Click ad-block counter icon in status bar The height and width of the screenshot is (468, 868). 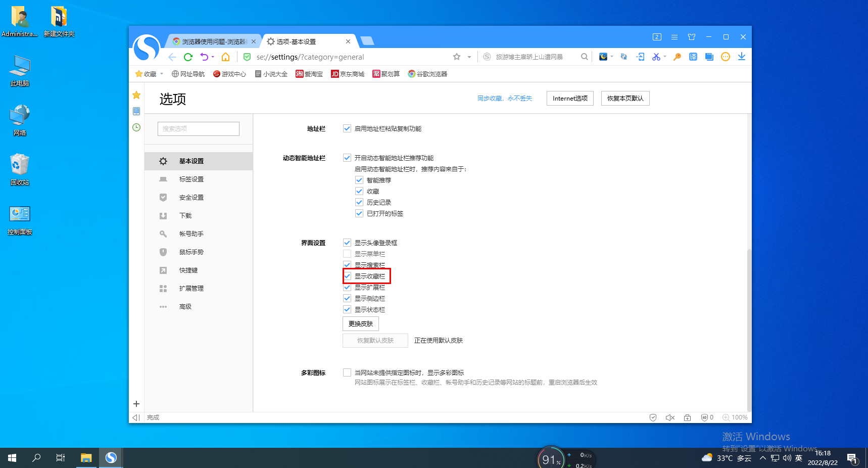tap(707, 417)
